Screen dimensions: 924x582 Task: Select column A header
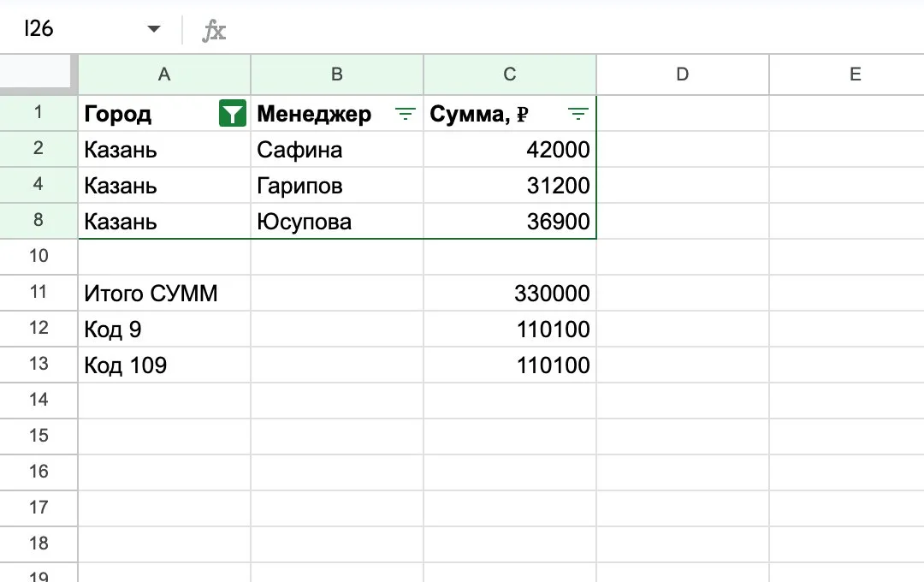click(x=164, y=74)
